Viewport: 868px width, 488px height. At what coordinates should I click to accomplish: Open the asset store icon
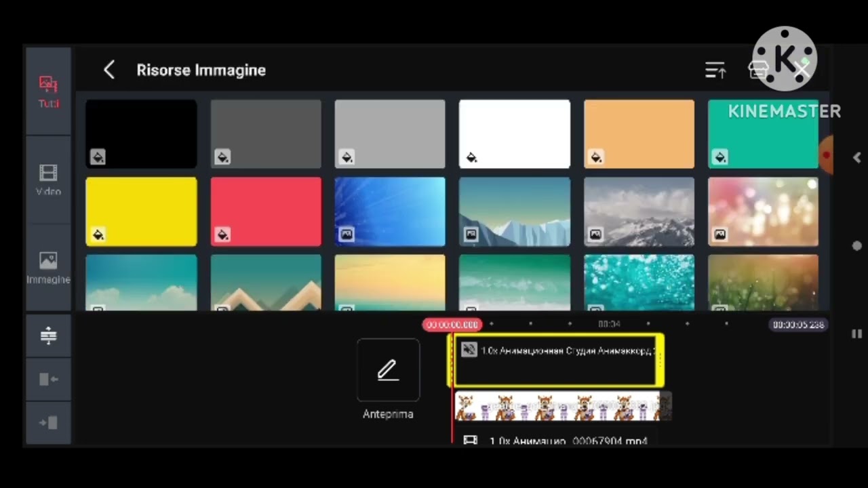758,70
